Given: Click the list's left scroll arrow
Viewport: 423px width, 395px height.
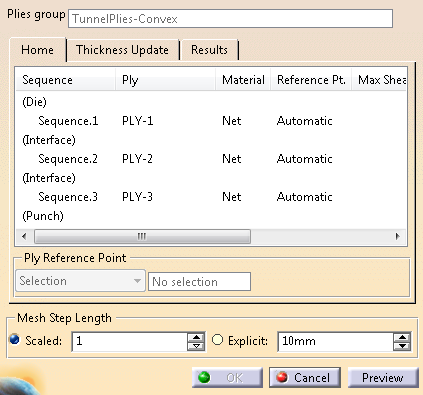Looking at the screenshot, I should (x=24, y=236).
